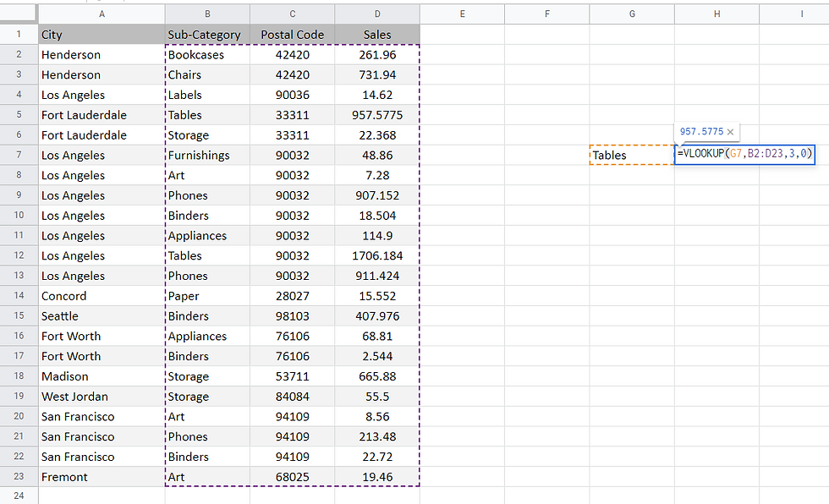The image size is (829, 504).
Task: Select column D header
Action: pyautogui.click(x=377, y=14)
